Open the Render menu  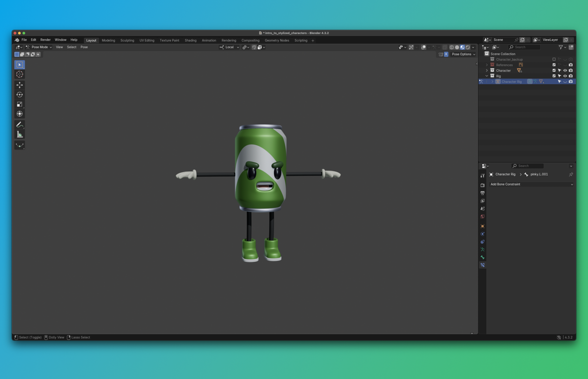46,40
